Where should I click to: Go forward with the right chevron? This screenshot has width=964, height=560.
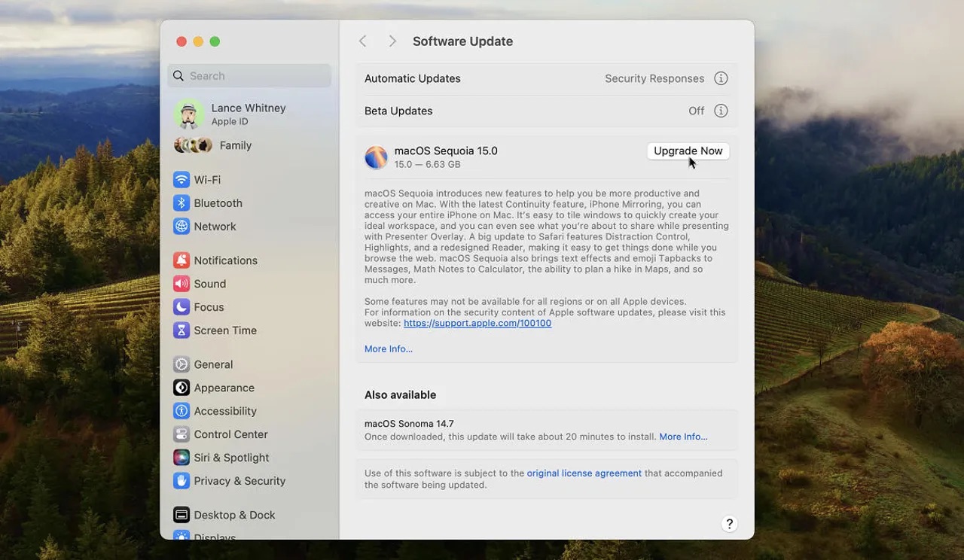(392, 41)
